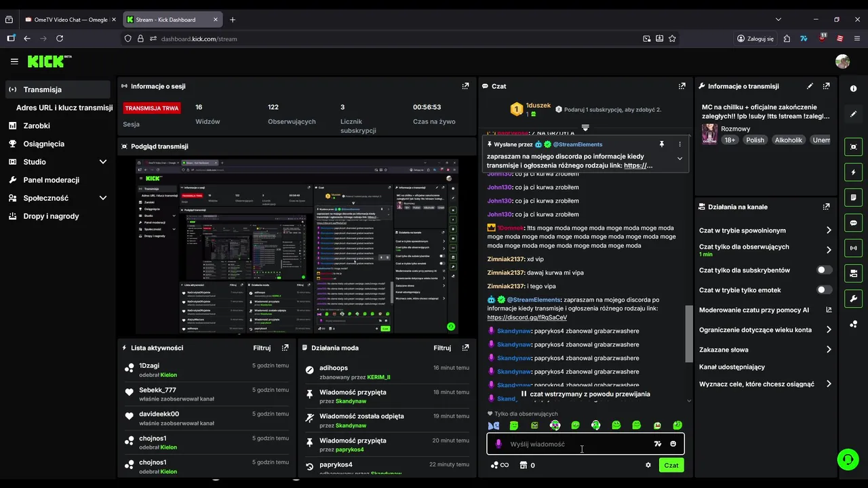Viewport: 868px width, 488px height.
Task: Open Moderowanie czatu przy pomocy AI
Action: point(765,310)
